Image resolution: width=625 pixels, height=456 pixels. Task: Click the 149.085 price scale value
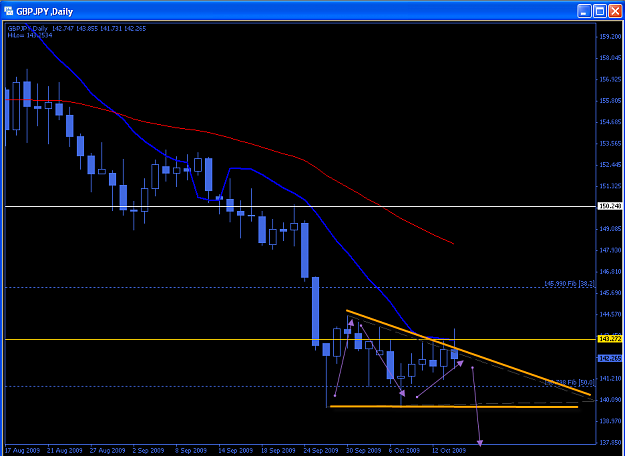(x=610, y=229)
